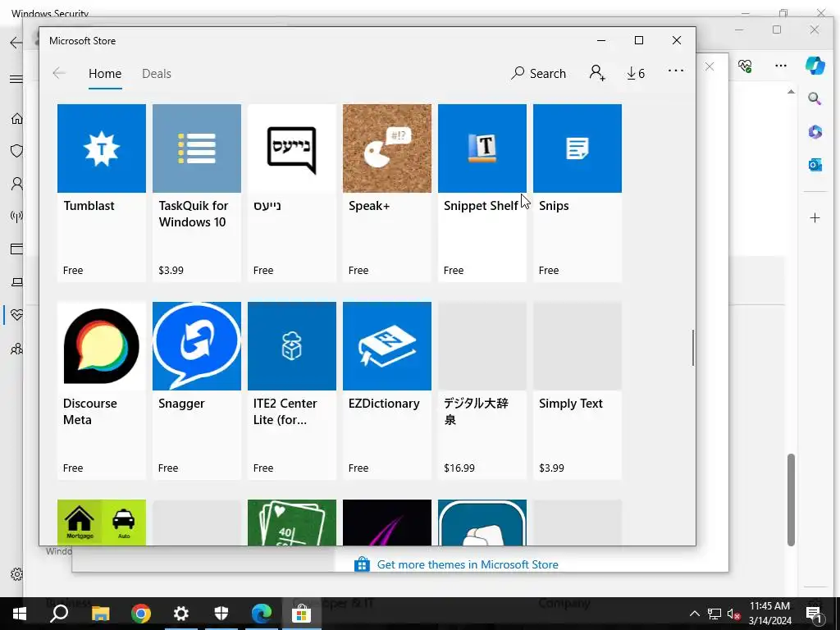Click the sign-in account icon
The height and width of the screenshot is (630, 840).
point(597,73)
